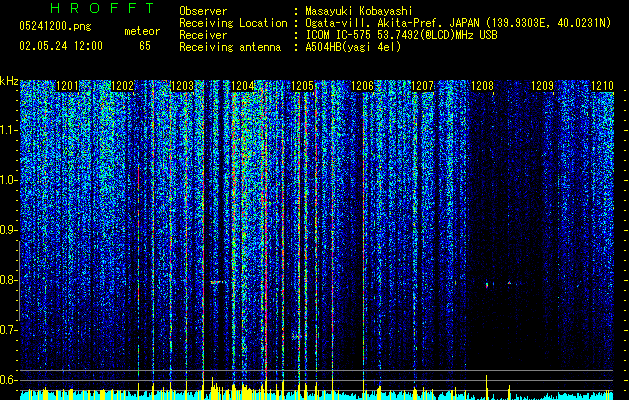Image resolution: width=629 pixels, height=400 pixels.
Task: Click the 1209 time marker
Action: click(543, 86)
